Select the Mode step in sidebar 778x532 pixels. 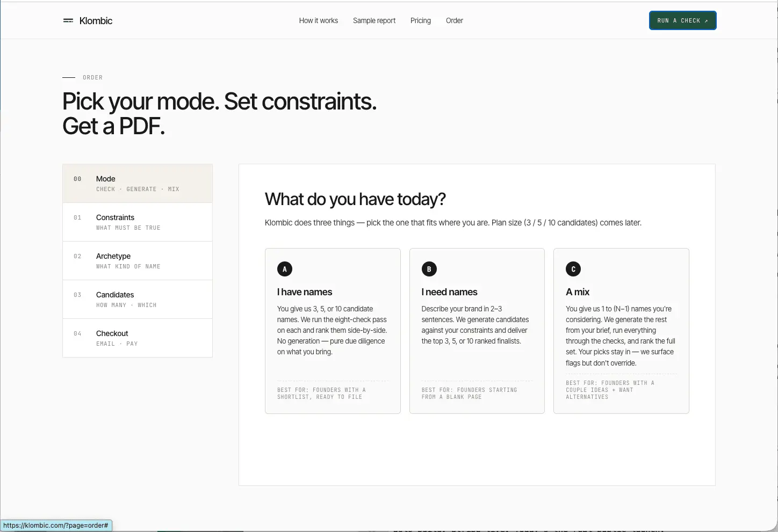138,184
